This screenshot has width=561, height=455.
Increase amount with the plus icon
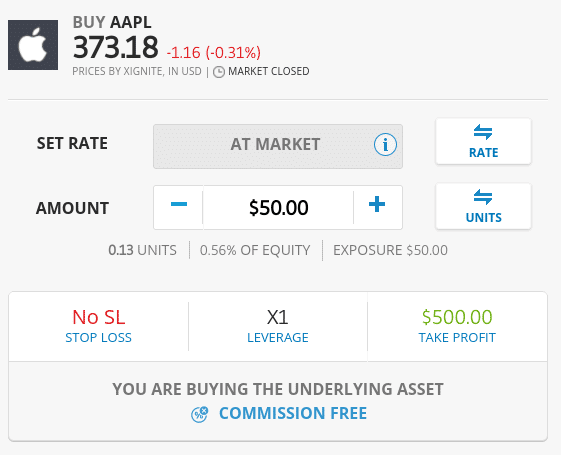coord(377,204)
